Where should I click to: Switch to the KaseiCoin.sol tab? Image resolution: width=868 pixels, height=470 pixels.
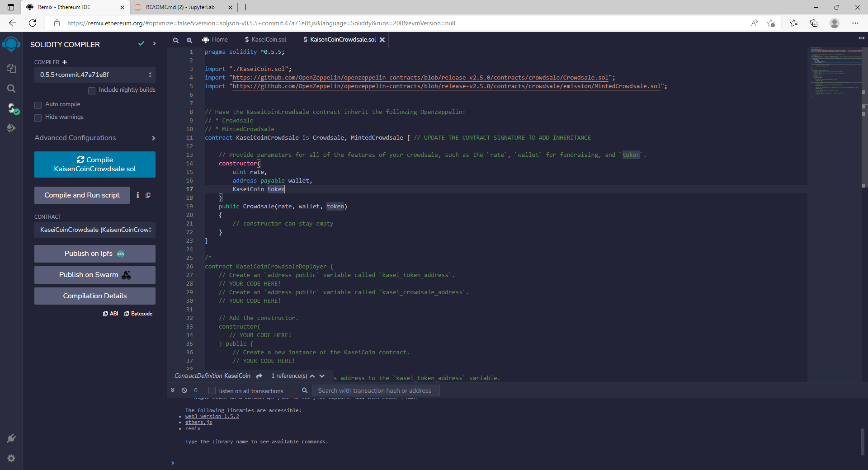tap(266, 40)
